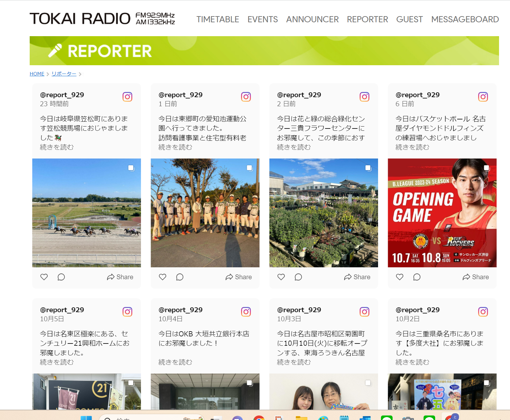Click comment bubble under the flower center photo
The height and width of the screenshot is (420, 510).
[x=298, y=277]
